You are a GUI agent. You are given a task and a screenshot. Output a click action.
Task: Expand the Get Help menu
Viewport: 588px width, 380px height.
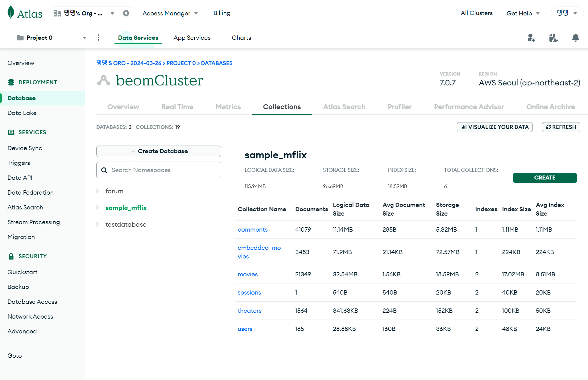point(523,13)
